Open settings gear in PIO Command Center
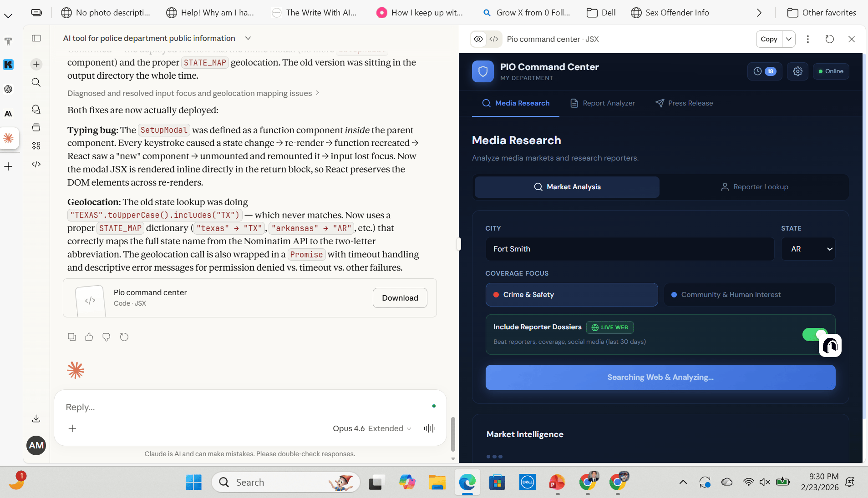 coord(798,71)
